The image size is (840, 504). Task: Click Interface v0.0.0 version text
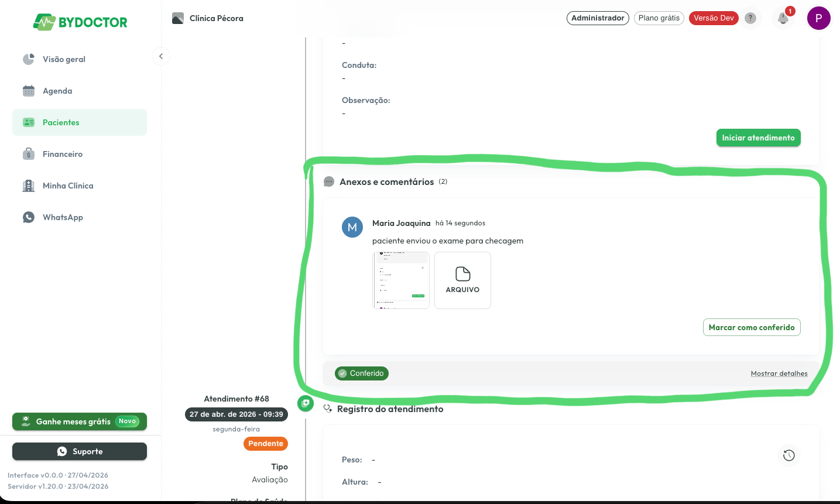point(58,475)
